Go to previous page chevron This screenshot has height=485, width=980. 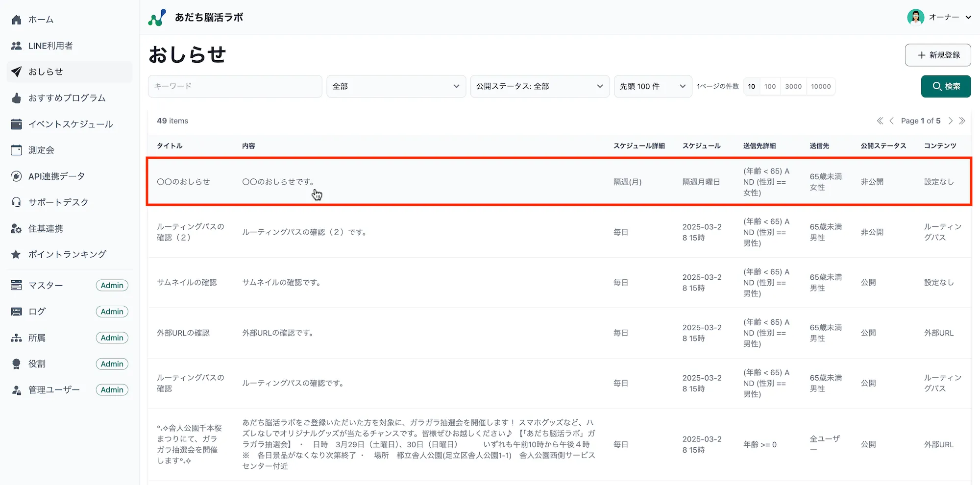point(892,121)
